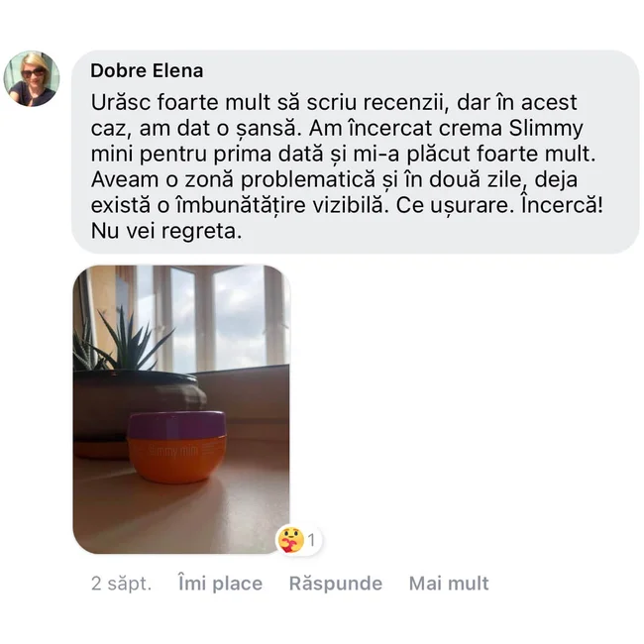
Task: Click the word 'Încercă!' in comment
Action: click(562, 204)
